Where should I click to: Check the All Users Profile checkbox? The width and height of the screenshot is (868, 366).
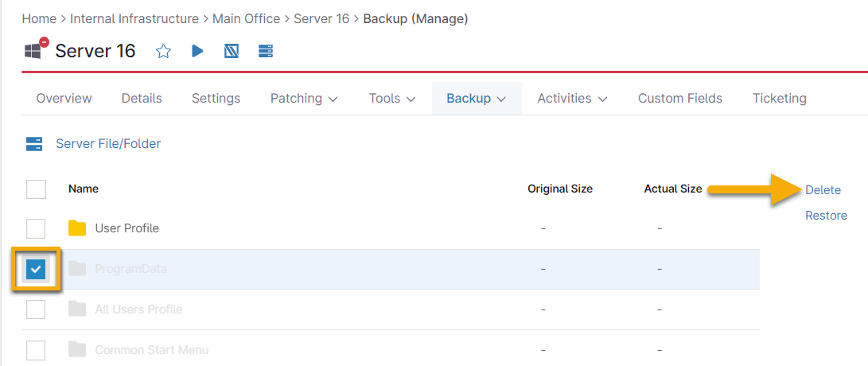coord(36,310)
